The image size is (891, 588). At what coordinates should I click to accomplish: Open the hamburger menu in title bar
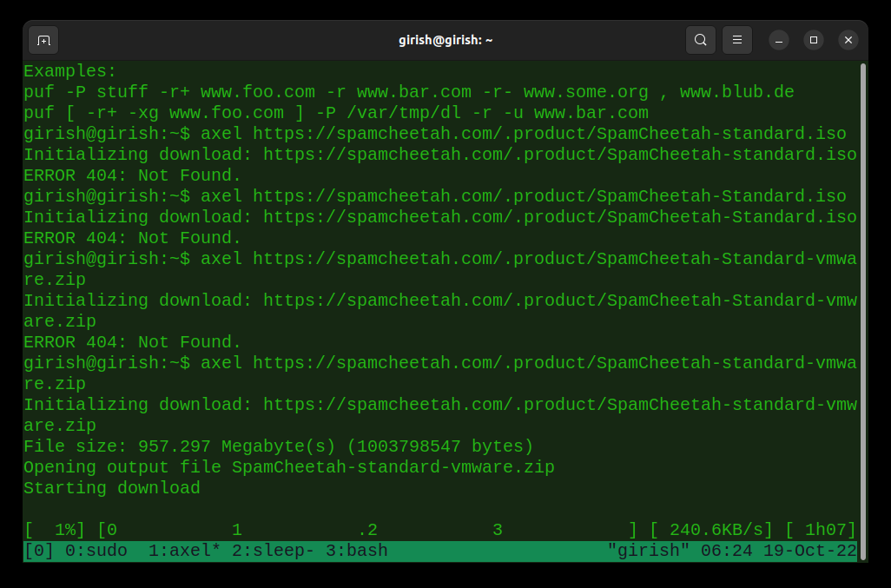pos(737,40)
